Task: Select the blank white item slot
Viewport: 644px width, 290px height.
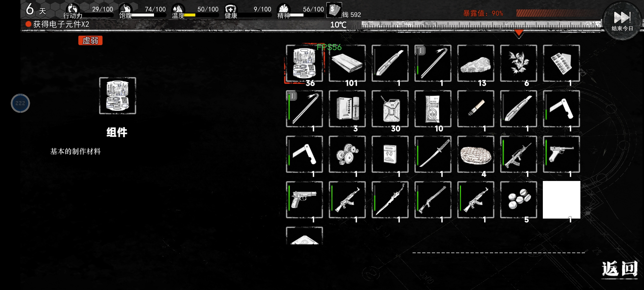Action: (x=561, y=200)
